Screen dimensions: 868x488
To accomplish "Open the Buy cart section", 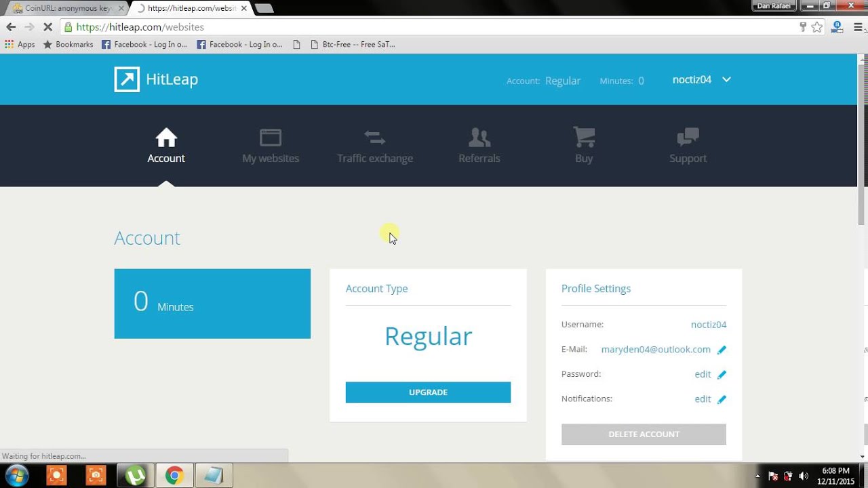I will click(584, 146).
